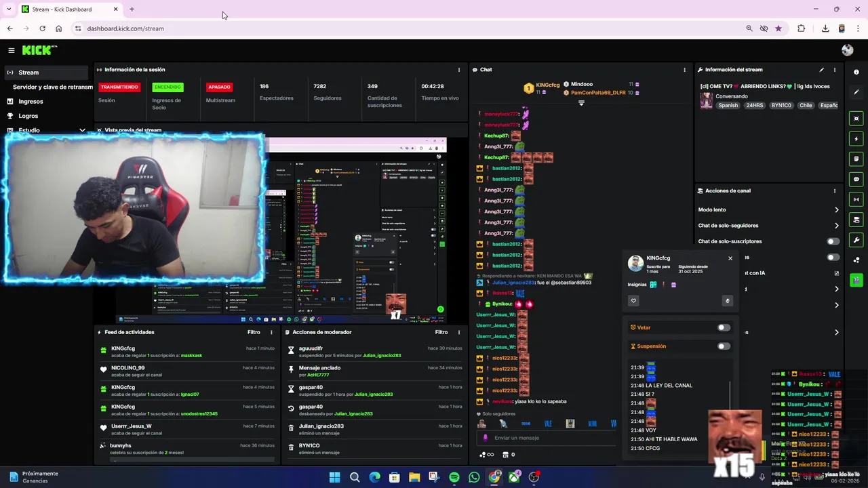Open the Chat panel options menu
868x488 pixels.
pos(684,70)
